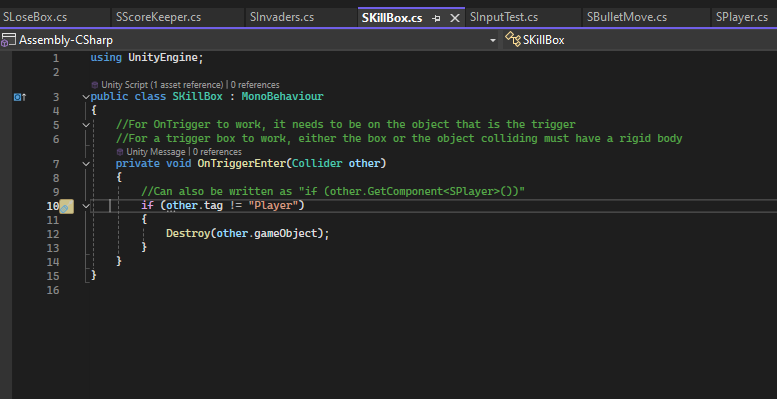Click the SKillBox class icon in navigation bar
Screen dimensions: 777x399
click(513, 40)
